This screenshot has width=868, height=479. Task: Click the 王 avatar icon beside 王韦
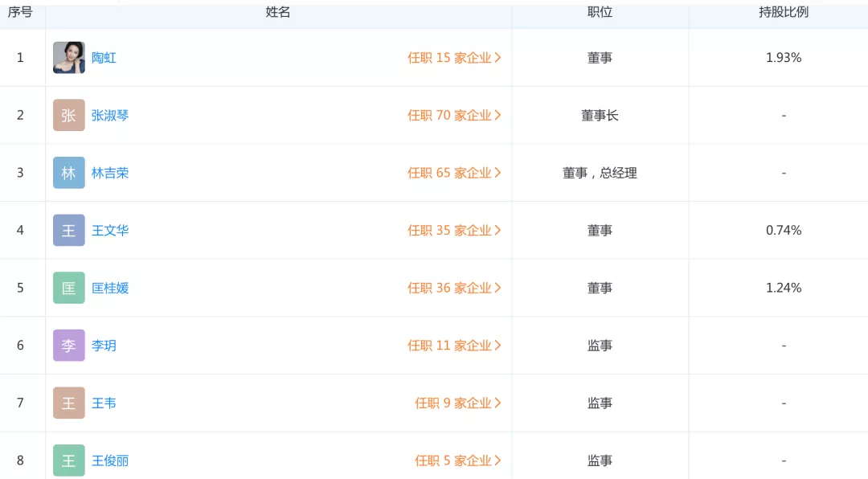click(68, 403)
